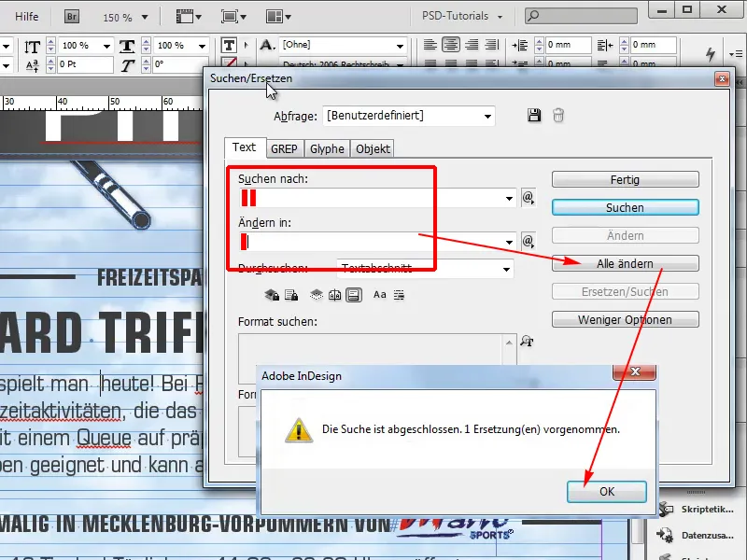This screenshot has width=747, height=560.
Task: Toggle case-sensitive search with the Aa icon
Action: (379, 295)
